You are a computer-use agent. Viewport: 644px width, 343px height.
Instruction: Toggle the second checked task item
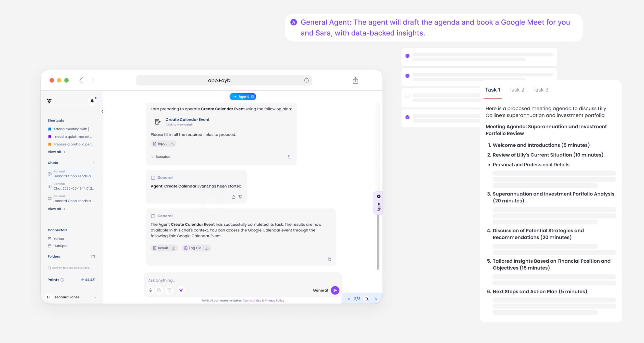click(x=407, y=76)
